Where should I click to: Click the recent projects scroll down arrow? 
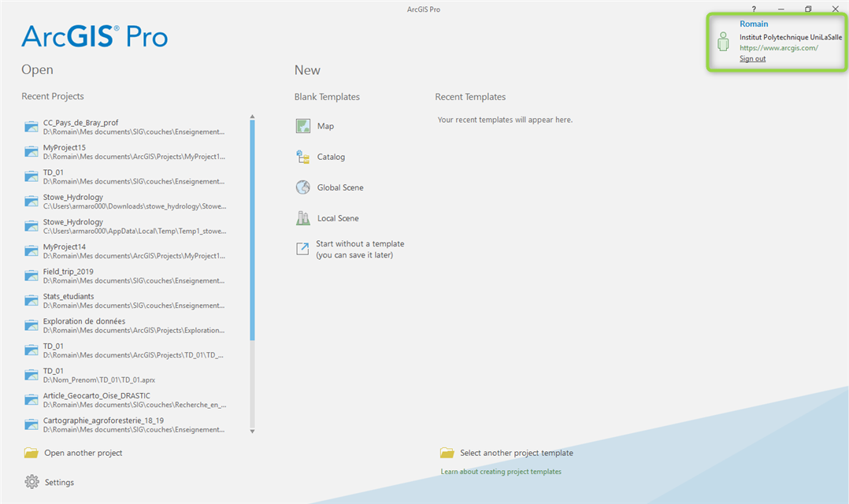click(x=252, y=431)
